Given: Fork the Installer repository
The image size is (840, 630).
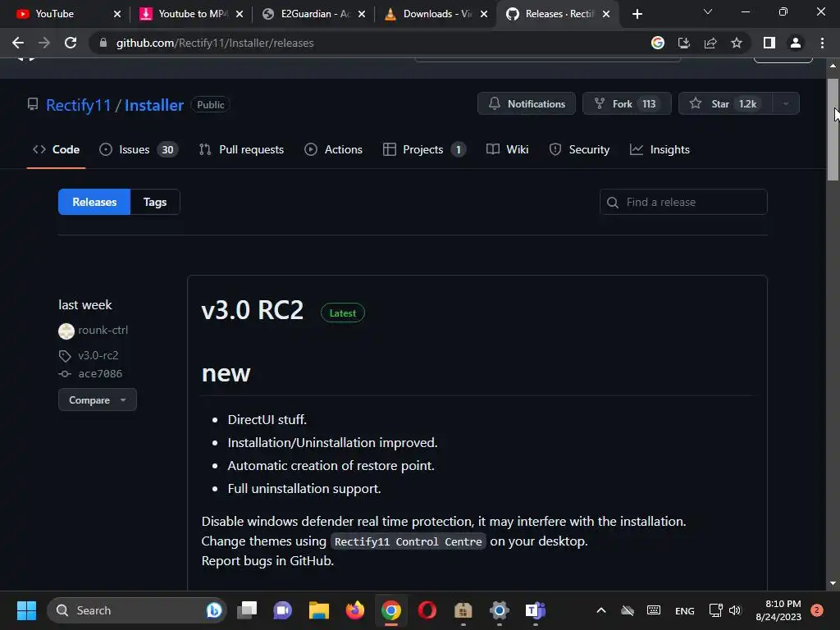Looking at the screenshot, I should coord(627,104).
